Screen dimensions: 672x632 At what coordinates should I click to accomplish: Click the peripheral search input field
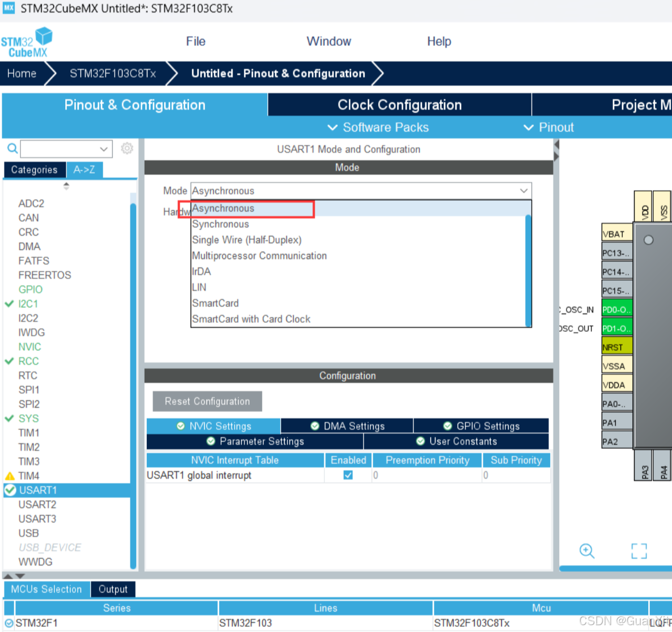click(x=61, y=149)
